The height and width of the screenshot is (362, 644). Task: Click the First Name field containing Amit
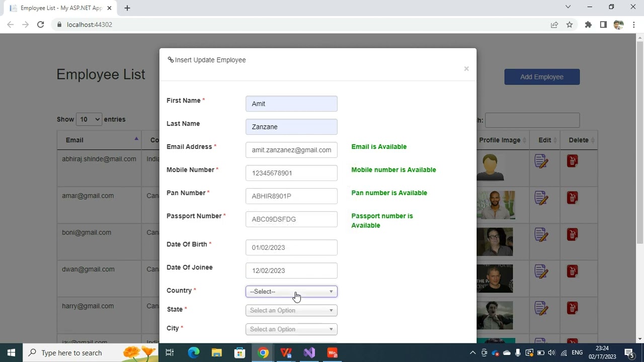click(x=291, y=104)
